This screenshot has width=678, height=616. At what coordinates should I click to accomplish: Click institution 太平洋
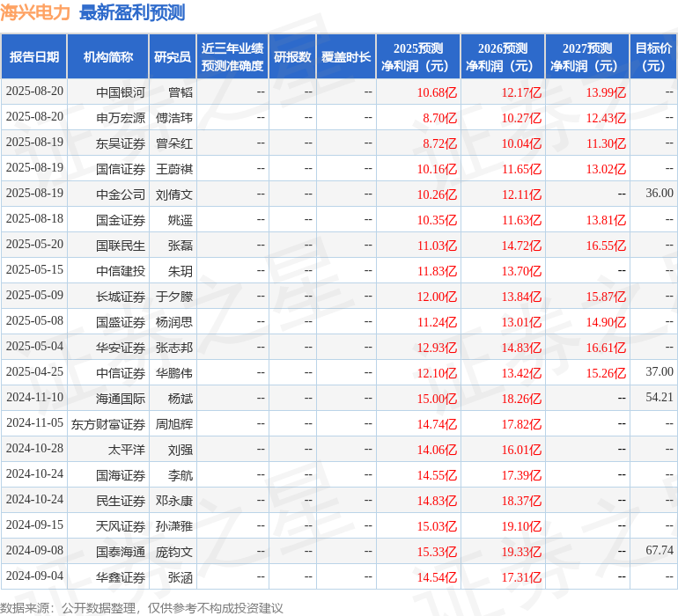126,449
